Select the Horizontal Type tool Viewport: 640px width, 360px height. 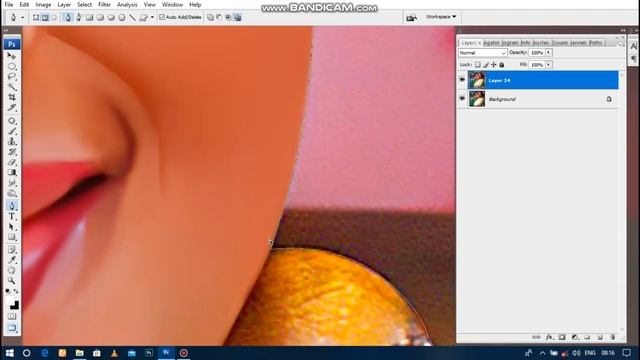[x=12, y=216]
